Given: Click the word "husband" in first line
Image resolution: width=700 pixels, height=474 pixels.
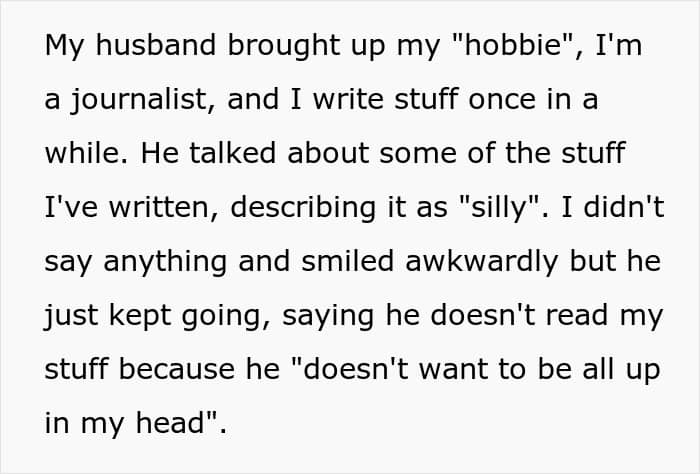Looking at the screenshot, I should tap(155, 45).
